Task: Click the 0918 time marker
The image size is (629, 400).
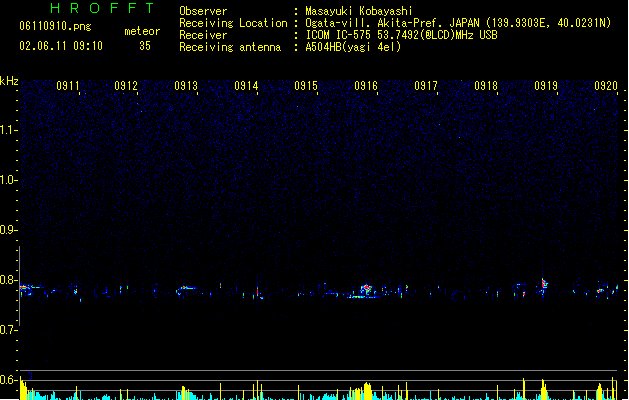Action: pyautogui.click(x=486, y=86)
